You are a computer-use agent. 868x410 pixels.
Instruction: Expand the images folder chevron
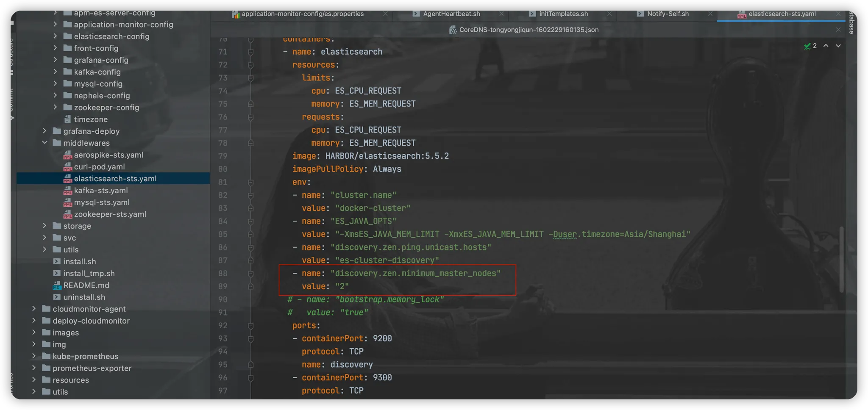click(34, 332)
